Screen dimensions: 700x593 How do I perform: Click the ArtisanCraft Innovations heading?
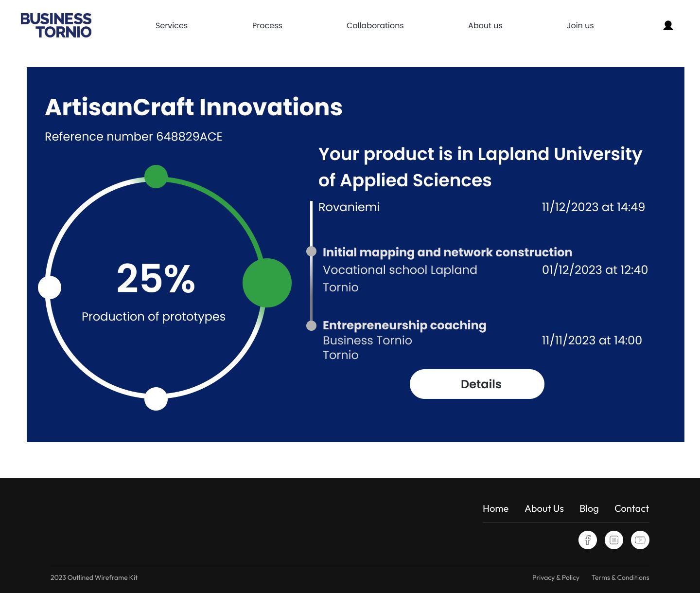pos(193,107)
